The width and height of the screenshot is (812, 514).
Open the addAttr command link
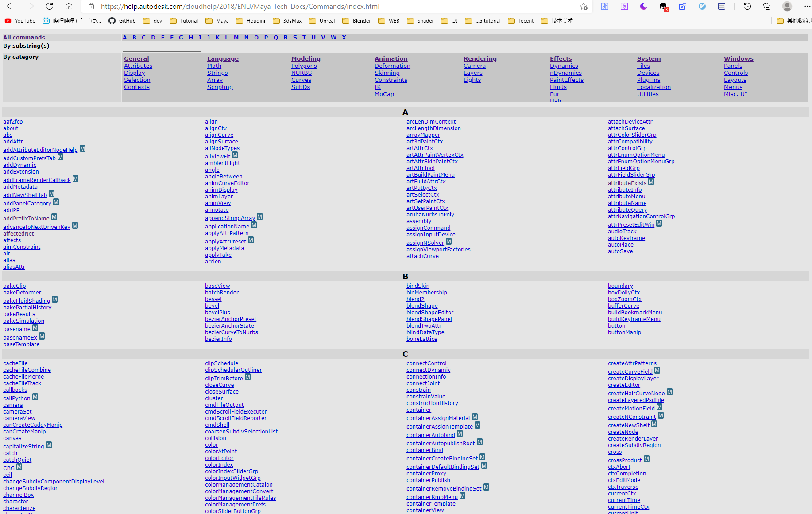click(x=13, y=142)
